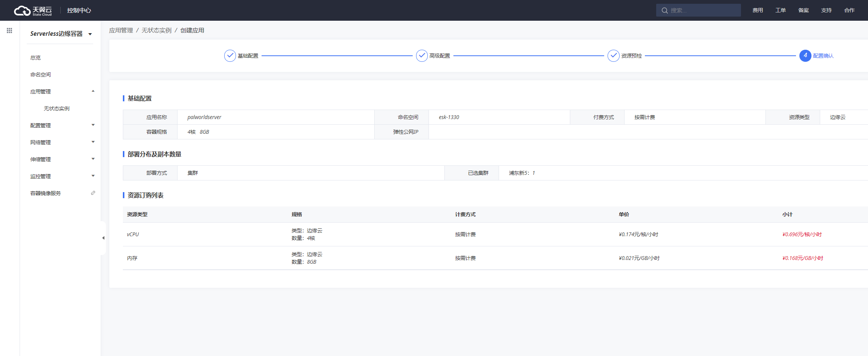Collapse the sidebar with the arrow handle
This screenshot has height=356, width=868.
pyautogui.click(x=103, y=238)
